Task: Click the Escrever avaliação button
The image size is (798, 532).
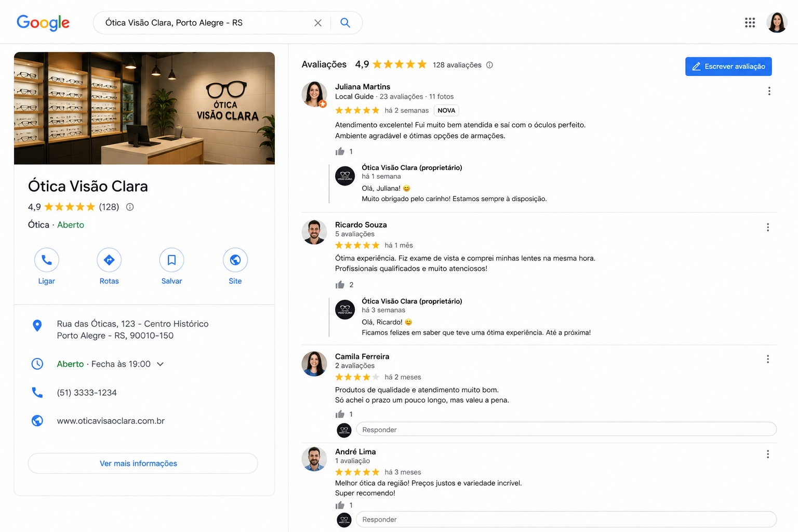Action: [728, 66]
